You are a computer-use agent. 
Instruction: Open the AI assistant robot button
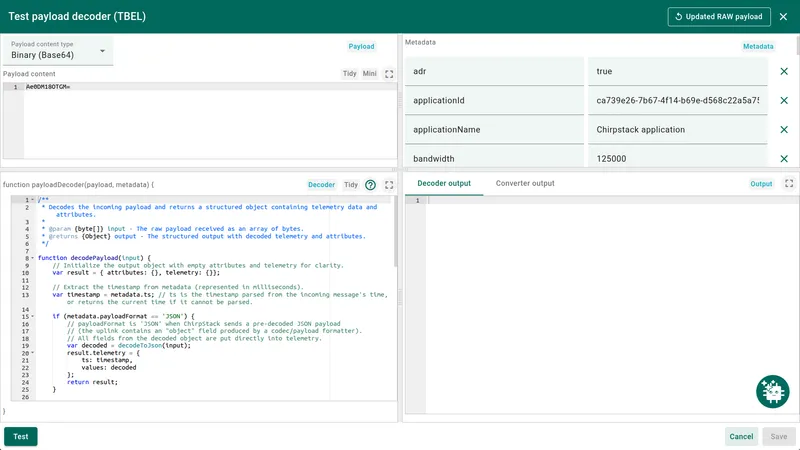pos(772,392)
